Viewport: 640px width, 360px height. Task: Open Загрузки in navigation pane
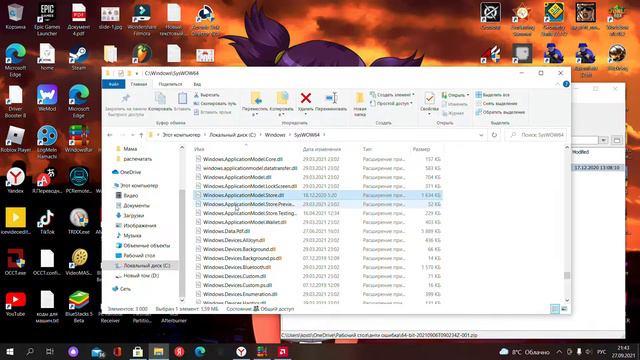point(130,216)
